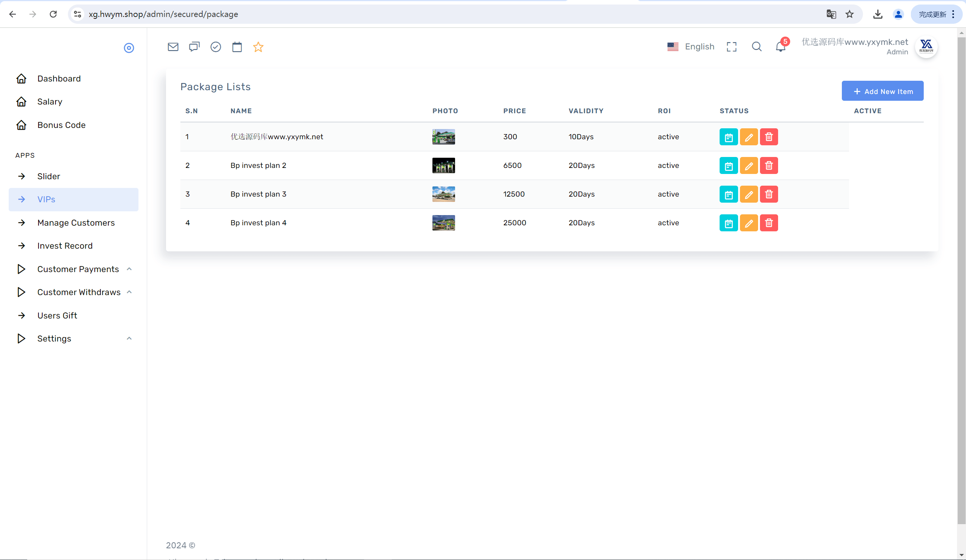Go to Manage Customers in sidebar
This screenshot has height=560, width=966.
pos(75,223)
